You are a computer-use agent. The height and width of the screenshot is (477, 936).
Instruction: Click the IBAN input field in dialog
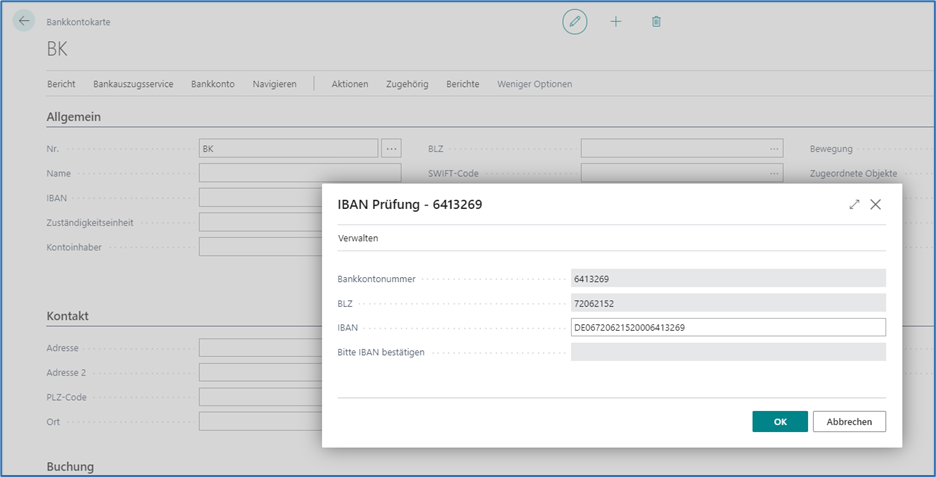[x=727, y=327]
